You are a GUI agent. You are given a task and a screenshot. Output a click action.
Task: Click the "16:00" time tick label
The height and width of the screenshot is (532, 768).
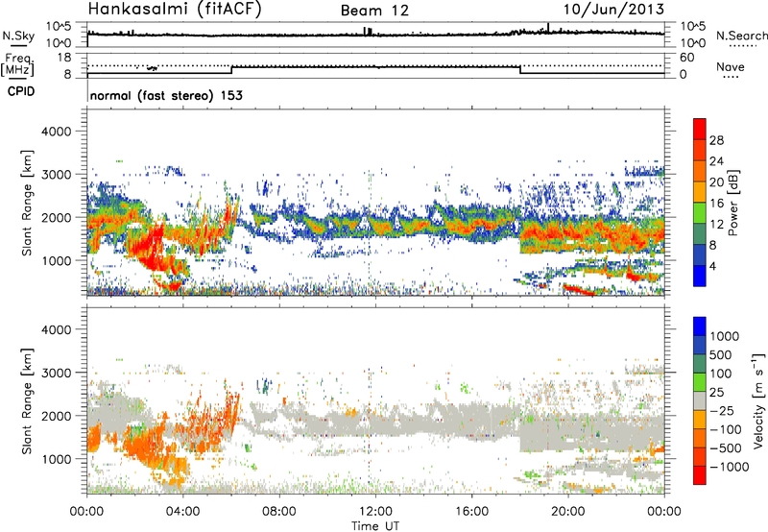pos(471,512)
